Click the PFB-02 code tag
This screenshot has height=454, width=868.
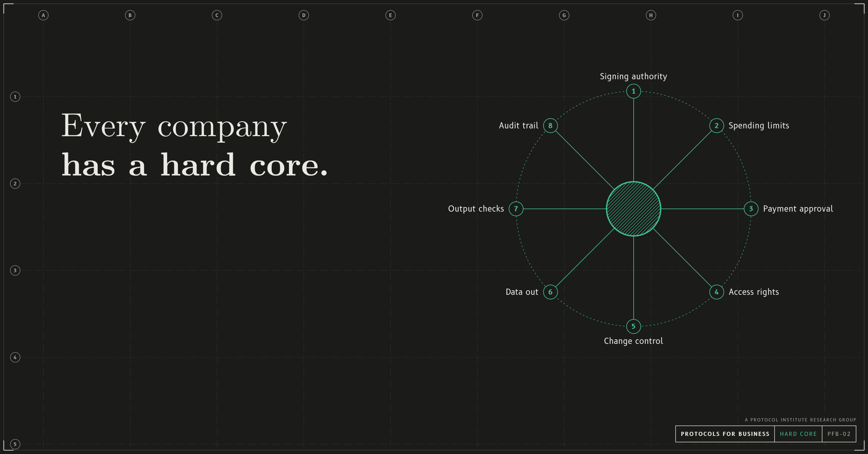pos(839,434)
